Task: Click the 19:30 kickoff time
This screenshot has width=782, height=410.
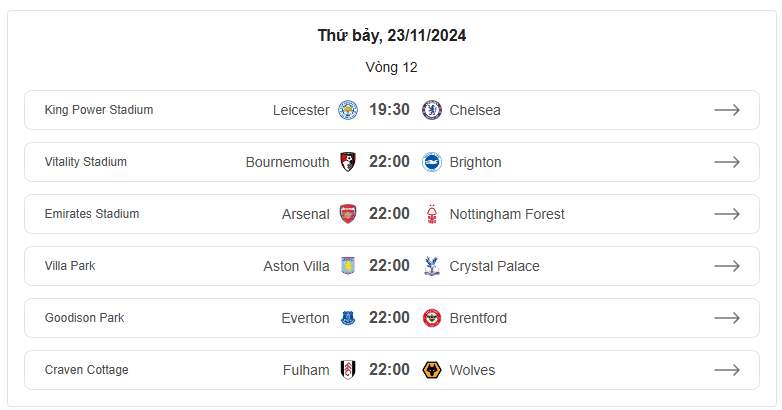Action: click(x=389, y=110)
